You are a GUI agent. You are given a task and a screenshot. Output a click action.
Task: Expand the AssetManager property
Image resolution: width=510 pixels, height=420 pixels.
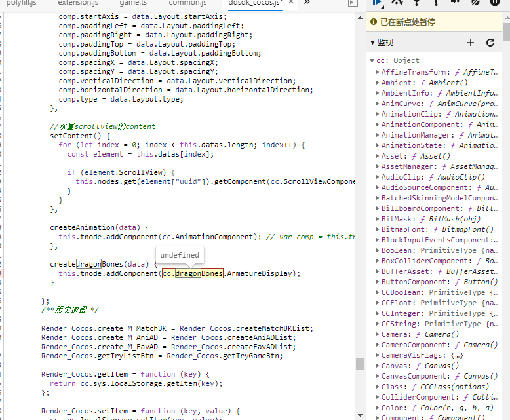tap(377, 166)
